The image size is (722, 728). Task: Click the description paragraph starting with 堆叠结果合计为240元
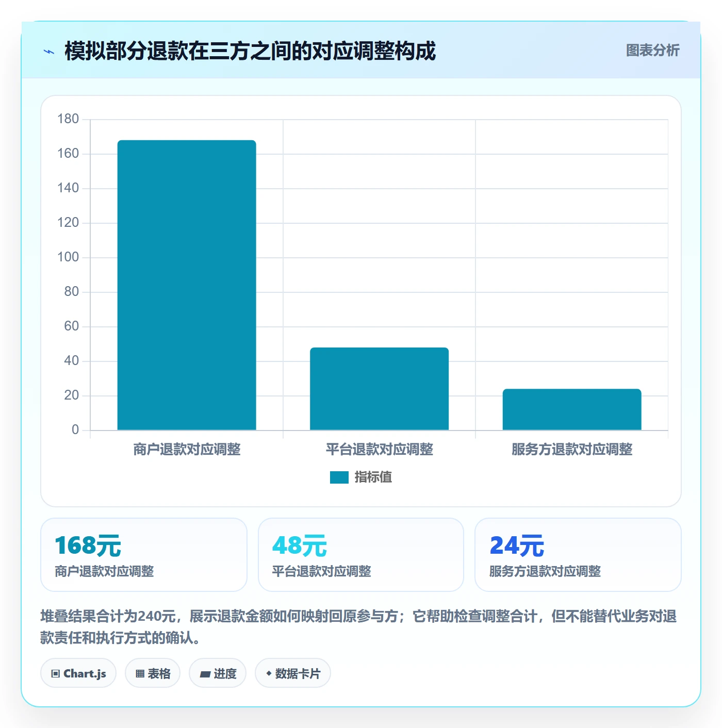[358, 627]
